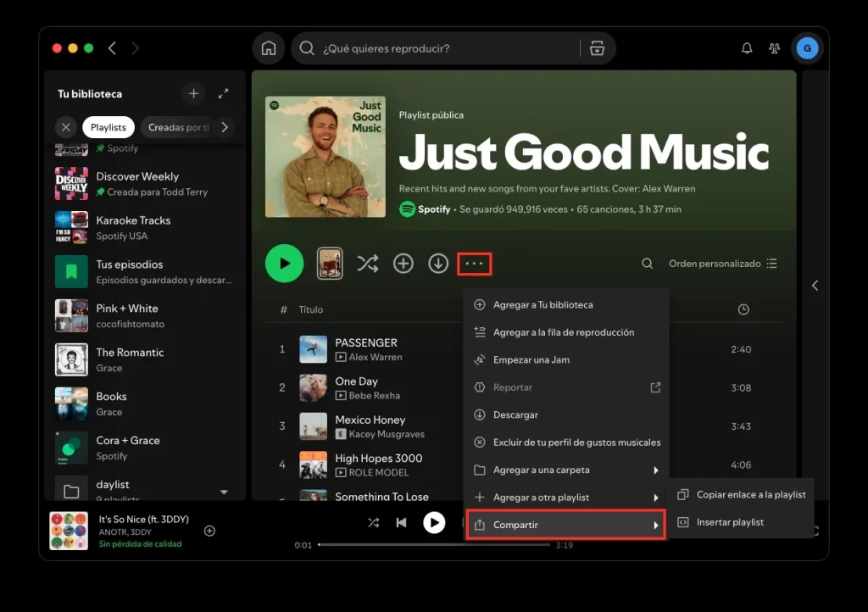Open Pink + White playlist
This screenshot has width=868, height=612.
(x=145, y=315)
